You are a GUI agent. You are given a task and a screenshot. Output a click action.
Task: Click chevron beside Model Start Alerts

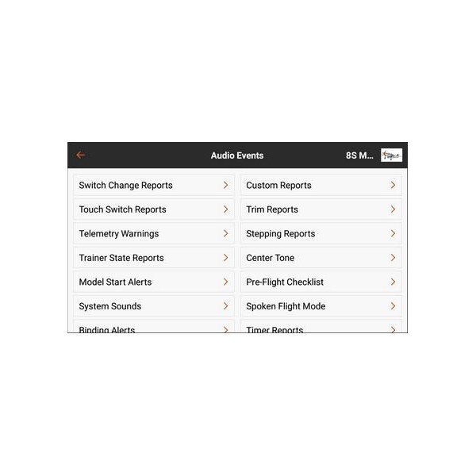pyautogui.click(x=225, y=282)
